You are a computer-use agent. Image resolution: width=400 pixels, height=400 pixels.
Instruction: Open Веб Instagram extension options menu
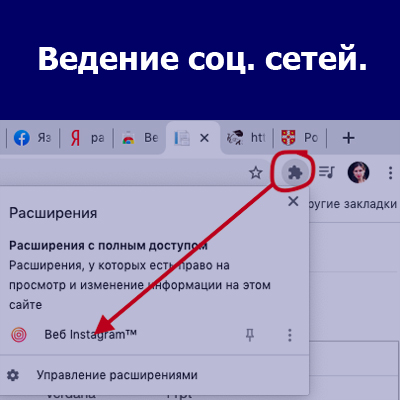(290, 335)
